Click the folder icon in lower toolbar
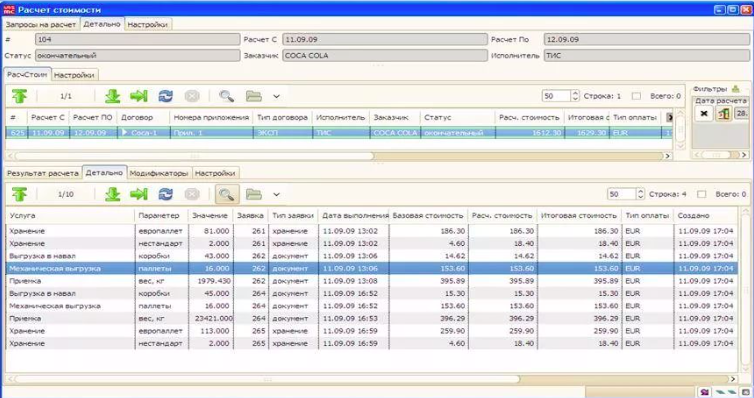 tap(253, 194)
